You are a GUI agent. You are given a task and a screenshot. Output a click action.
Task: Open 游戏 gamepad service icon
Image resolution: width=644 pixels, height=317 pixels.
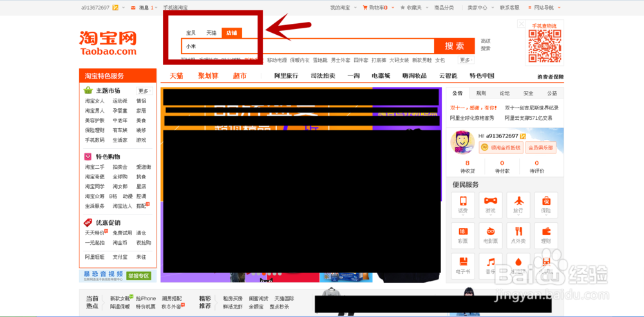click(490, 205)
